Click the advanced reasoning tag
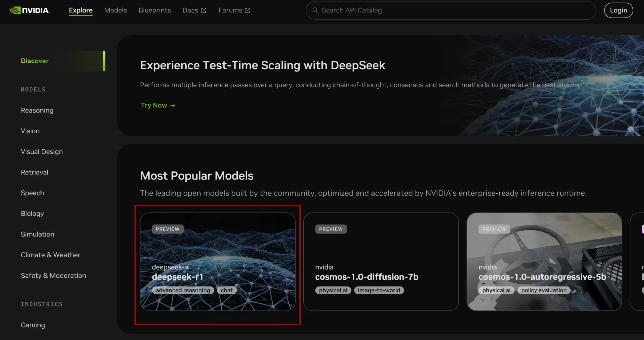The height and width of the screenshot is (340, 644). click(183, 290)
